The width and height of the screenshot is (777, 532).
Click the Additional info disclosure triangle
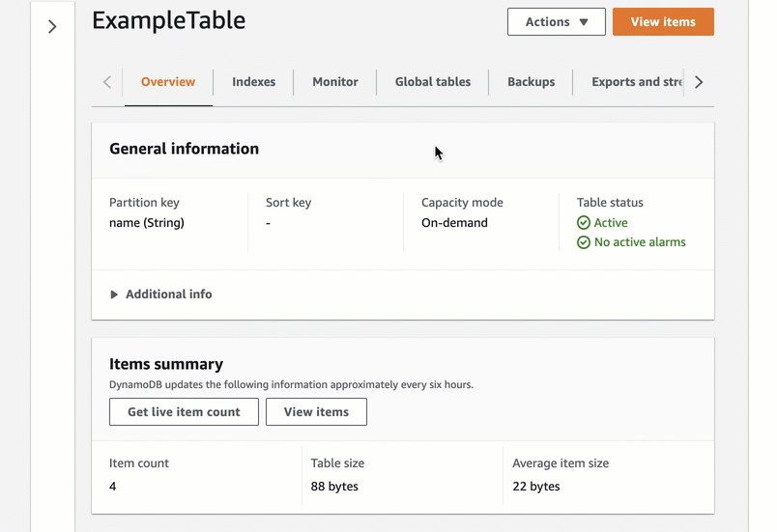pyautogui.click(x=114, y=294)
